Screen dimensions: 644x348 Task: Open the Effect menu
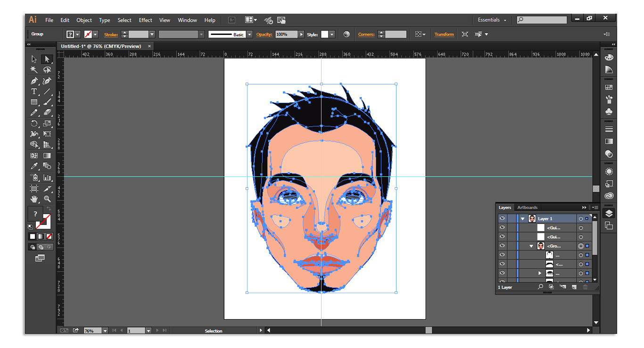[145, 20]
